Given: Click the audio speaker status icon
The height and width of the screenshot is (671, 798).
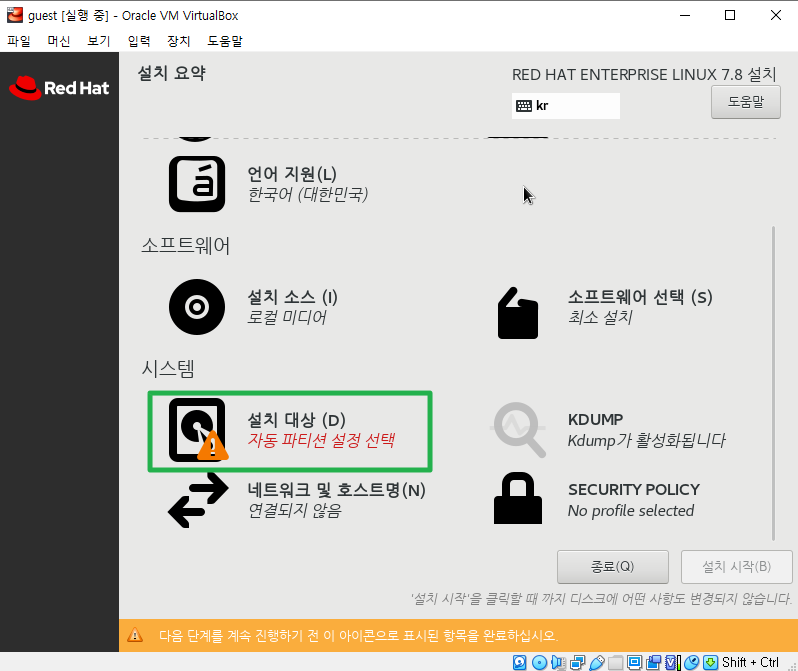Looking at the screenshot, I should [x=558, y=662].
